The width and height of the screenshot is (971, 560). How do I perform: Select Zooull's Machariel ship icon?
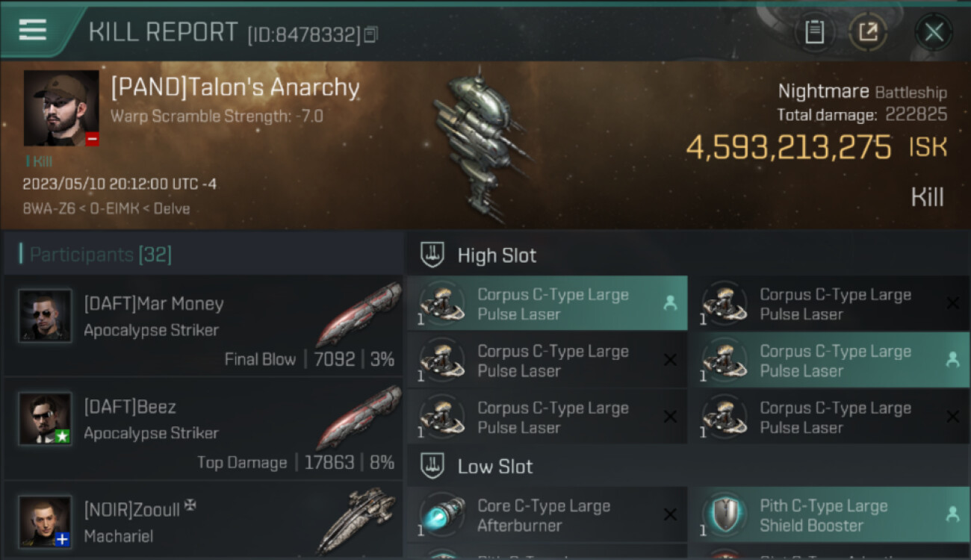point(357,520)
